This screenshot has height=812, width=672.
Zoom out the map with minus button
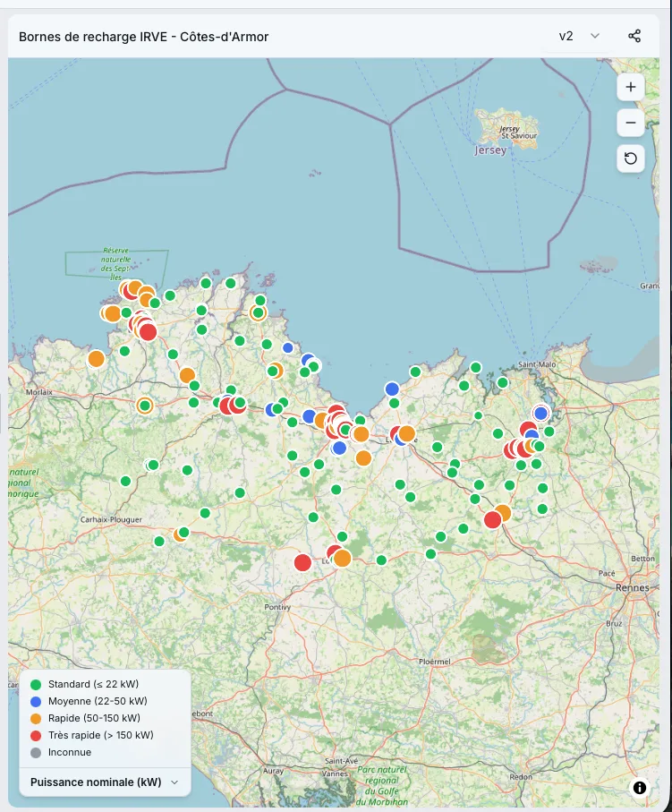click(x=631, y=123)
